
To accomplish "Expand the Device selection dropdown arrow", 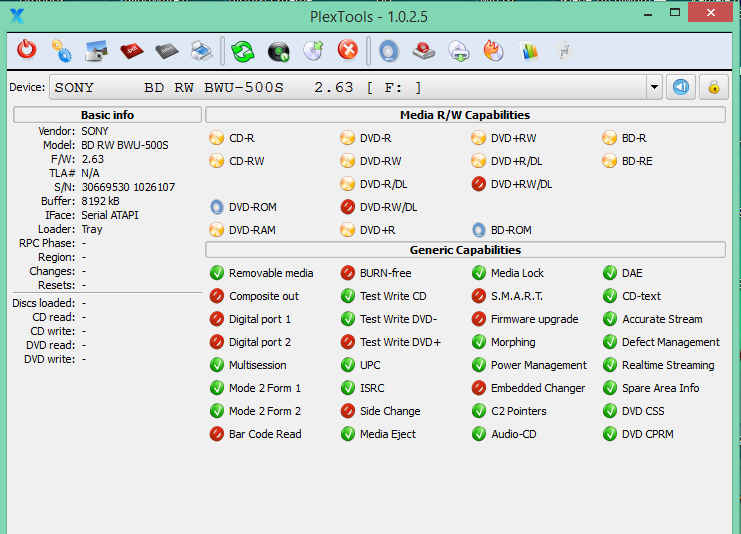I will click(654, 87).
